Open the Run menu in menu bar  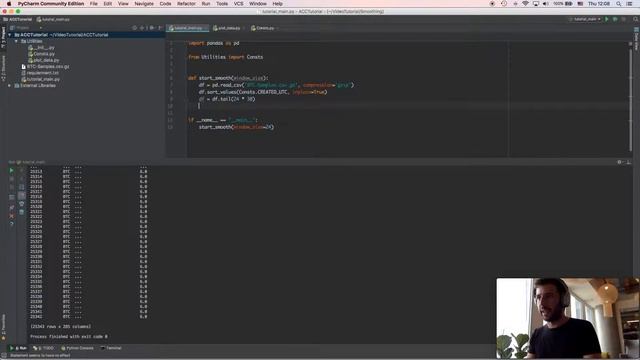(x=206, y=4)
